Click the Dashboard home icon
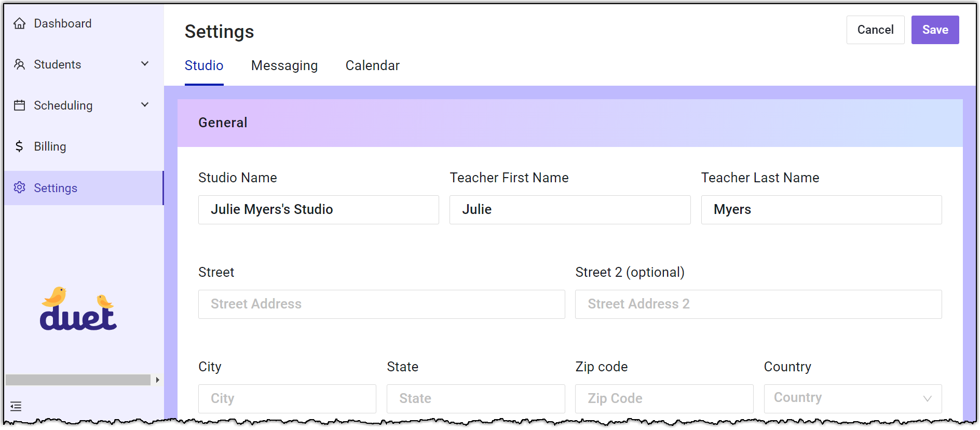 pos(20,23)
